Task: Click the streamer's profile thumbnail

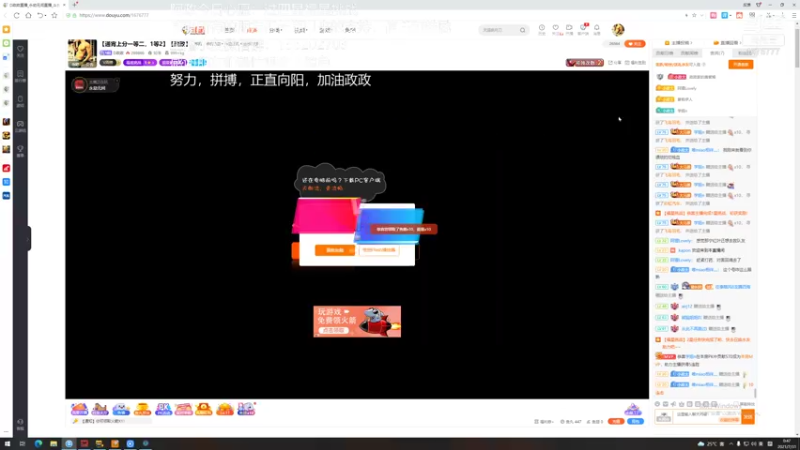Action: click(x=82, y=53)
